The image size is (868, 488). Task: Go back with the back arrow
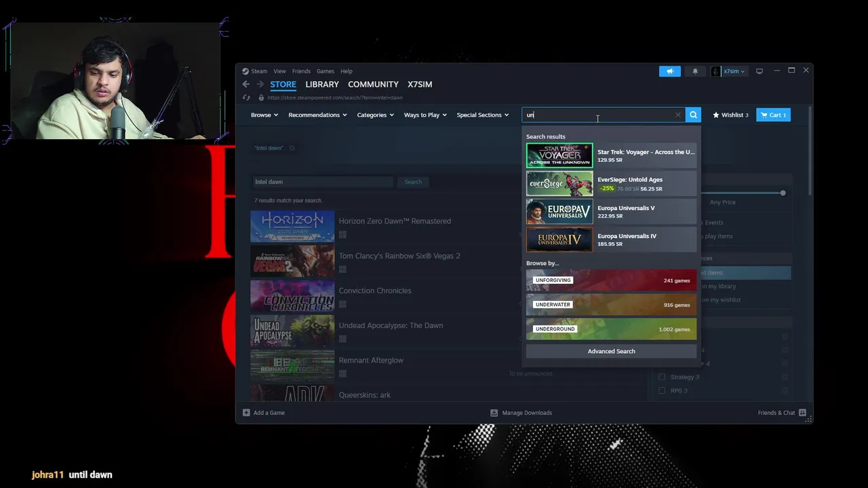point(245,84)
